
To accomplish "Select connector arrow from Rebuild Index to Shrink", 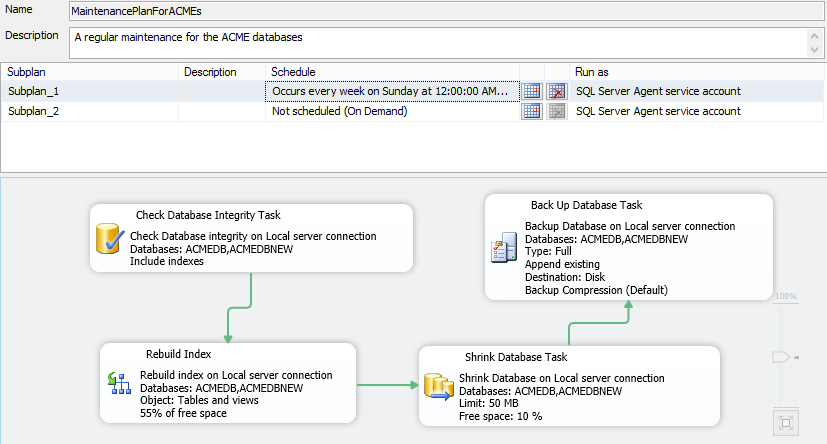I will [388, 385].
